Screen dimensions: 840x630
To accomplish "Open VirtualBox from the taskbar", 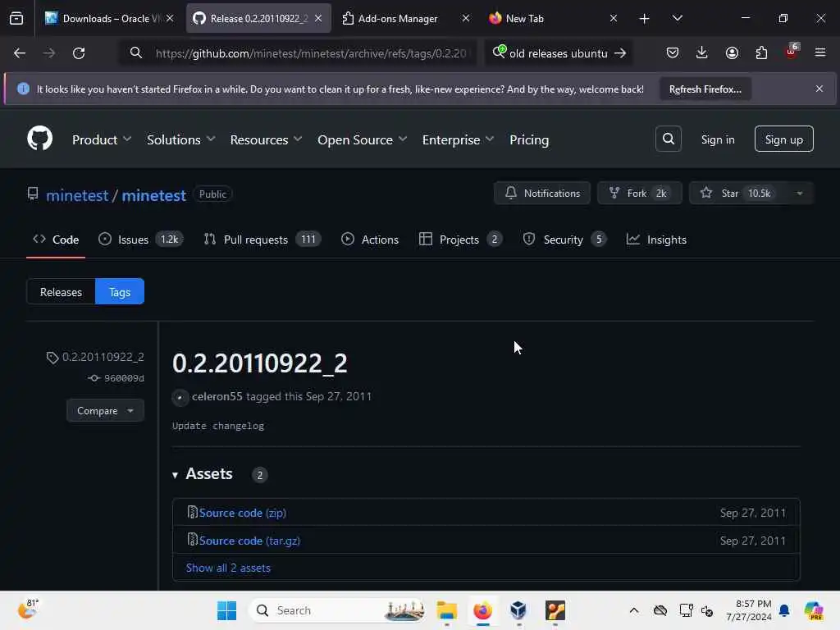I will point(518,610).
